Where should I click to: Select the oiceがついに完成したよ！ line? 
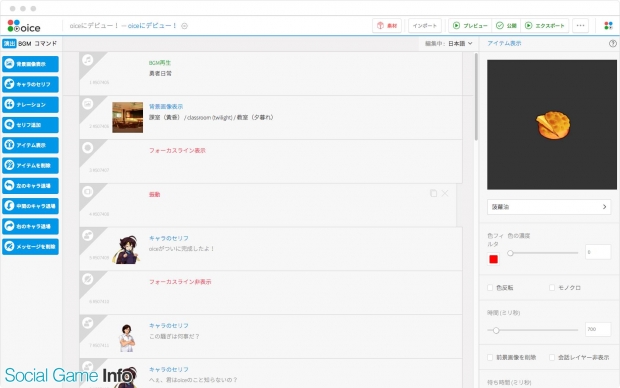[181, 249]
